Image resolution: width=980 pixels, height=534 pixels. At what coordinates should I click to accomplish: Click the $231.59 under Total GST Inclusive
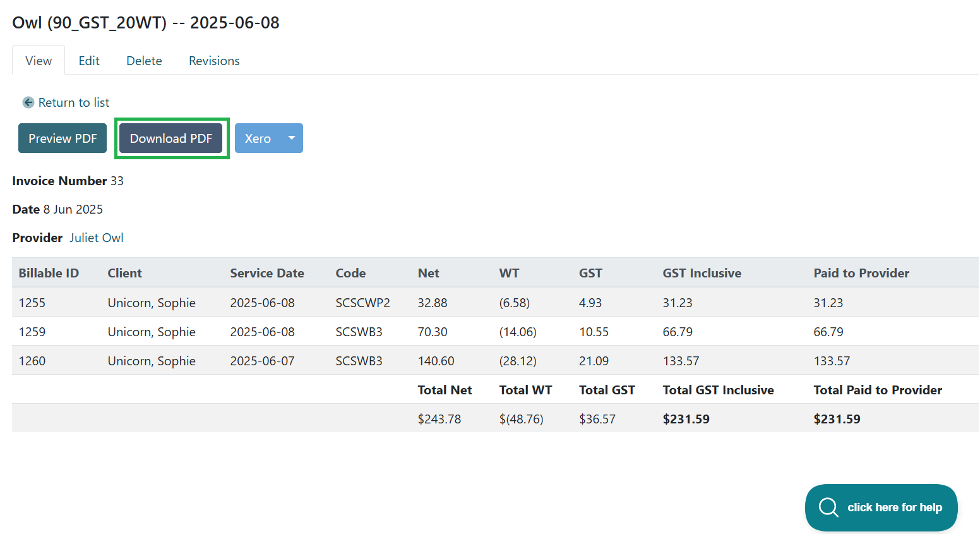[686, 419]
